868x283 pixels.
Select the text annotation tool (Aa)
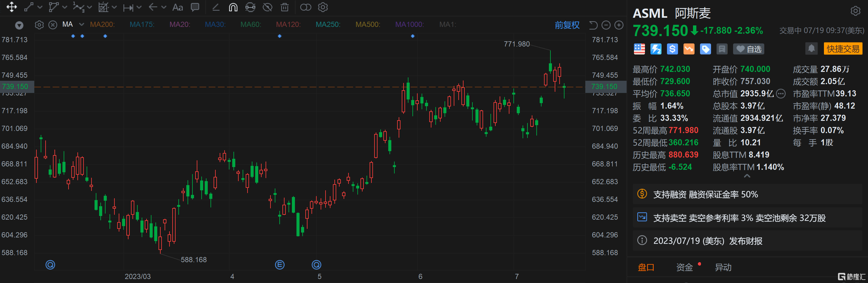click(177, 7)
